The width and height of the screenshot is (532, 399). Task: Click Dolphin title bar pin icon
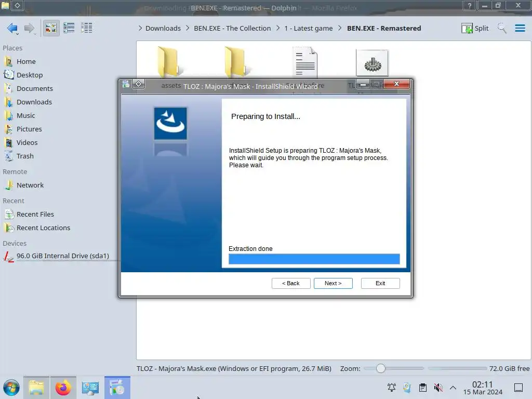(x=17, y=5)
